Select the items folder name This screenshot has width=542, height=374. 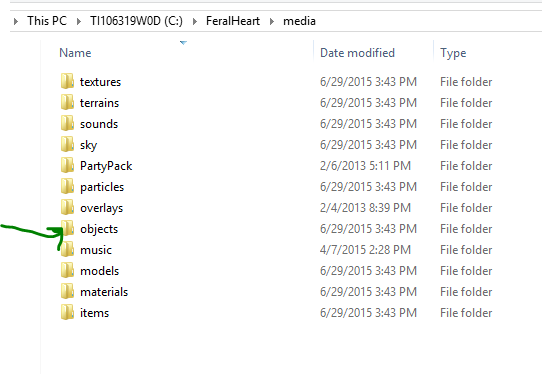[x=94, y=313]
